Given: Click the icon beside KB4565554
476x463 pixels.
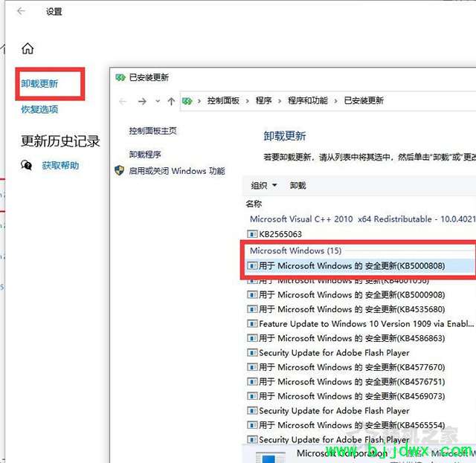Looking at the screenshot, I should coord(252,425).
